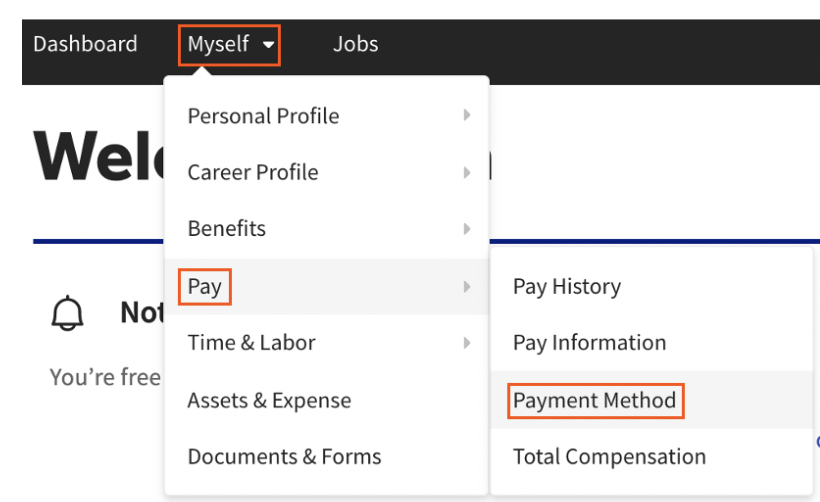Select the Pay menu item
The height and width of the screenshot is (502, 820).
coord(205,287)
